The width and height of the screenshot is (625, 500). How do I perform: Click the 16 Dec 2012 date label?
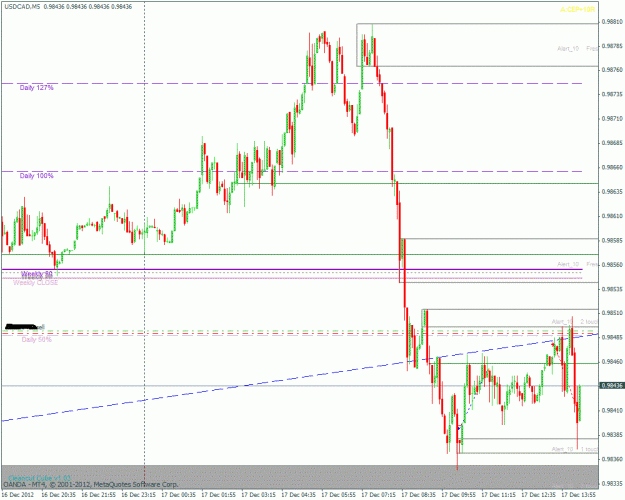(18, 495)
